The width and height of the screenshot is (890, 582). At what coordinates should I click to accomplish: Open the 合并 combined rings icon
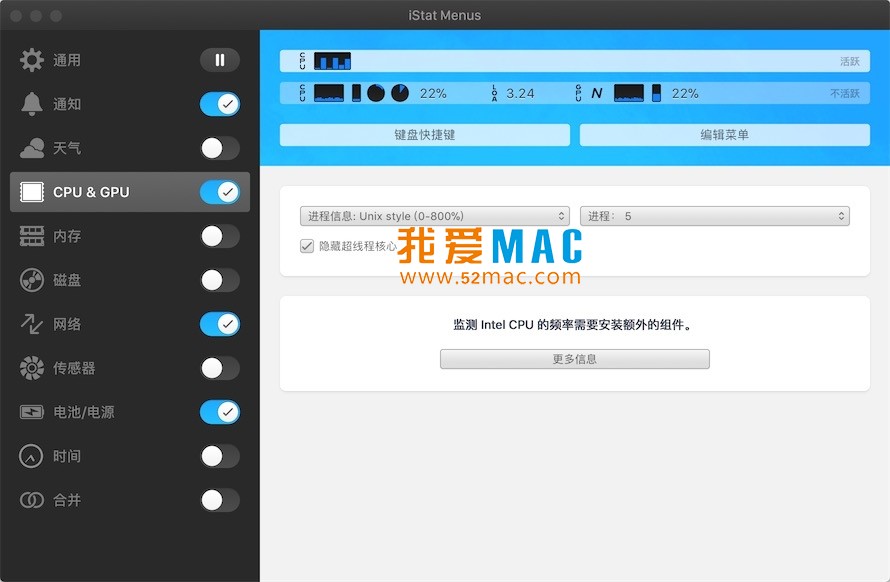32,500
